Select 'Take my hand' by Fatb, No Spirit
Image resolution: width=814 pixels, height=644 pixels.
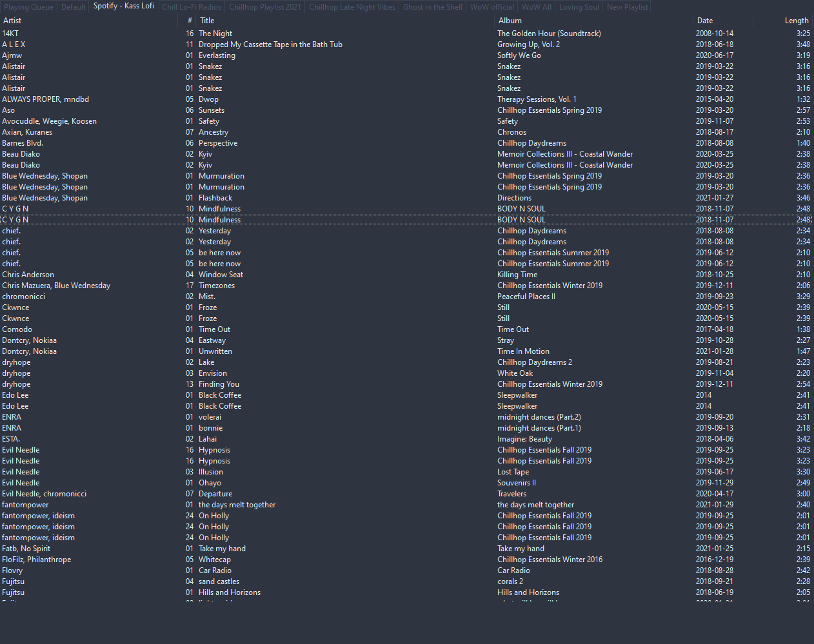222,549
